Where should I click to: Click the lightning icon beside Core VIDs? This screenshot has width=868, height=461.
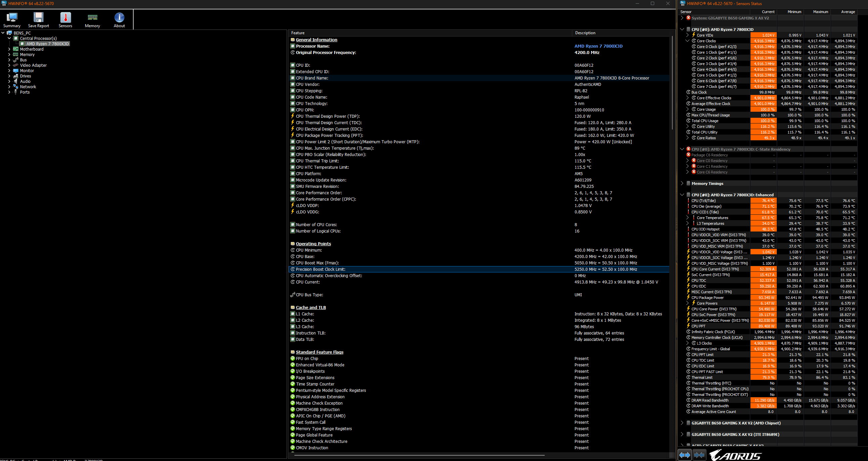pos(694,35)
